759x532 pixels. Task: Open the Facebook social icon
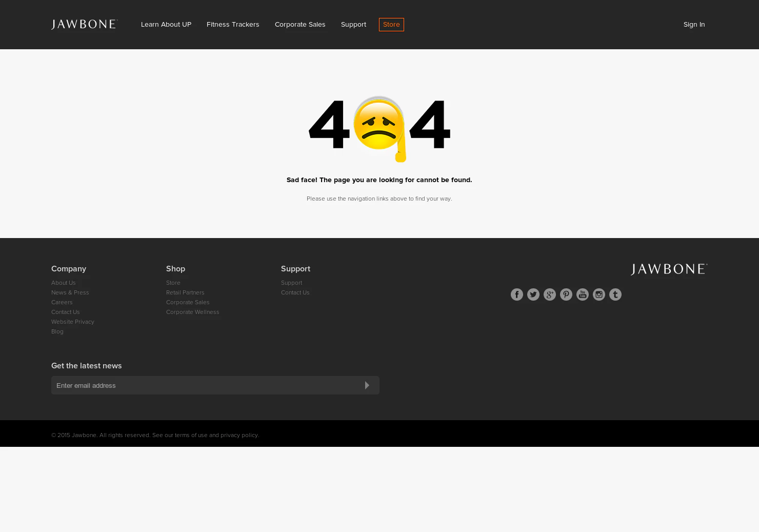[517, 294]
